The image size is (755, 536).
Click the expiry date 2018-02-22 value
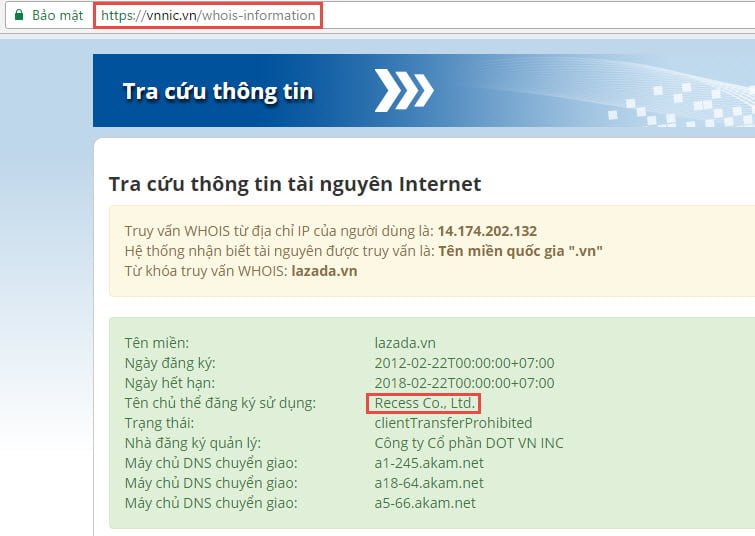point(464,383)
